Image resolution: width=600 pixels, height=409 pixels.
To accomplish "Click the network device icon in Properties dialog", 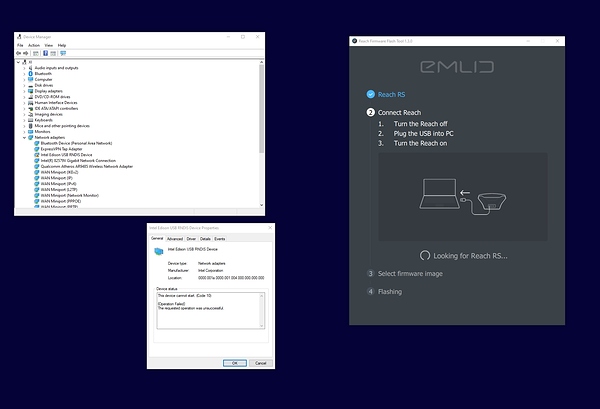I will point(158,251).
